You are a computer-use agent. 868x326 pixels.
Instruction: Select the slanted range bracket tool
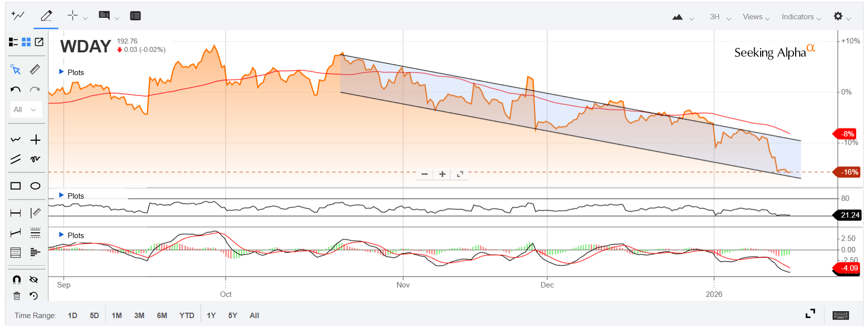tap(16, 233)
